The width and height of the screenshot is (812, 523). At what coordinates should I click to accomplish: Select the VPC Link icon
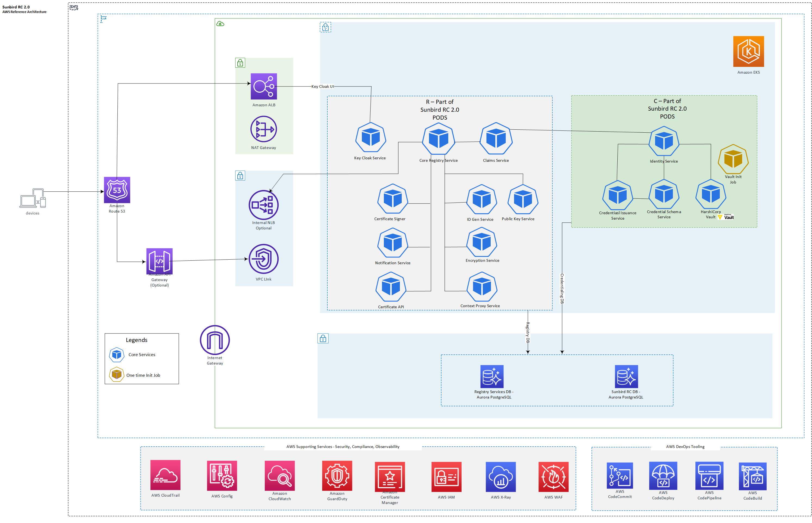263,259
